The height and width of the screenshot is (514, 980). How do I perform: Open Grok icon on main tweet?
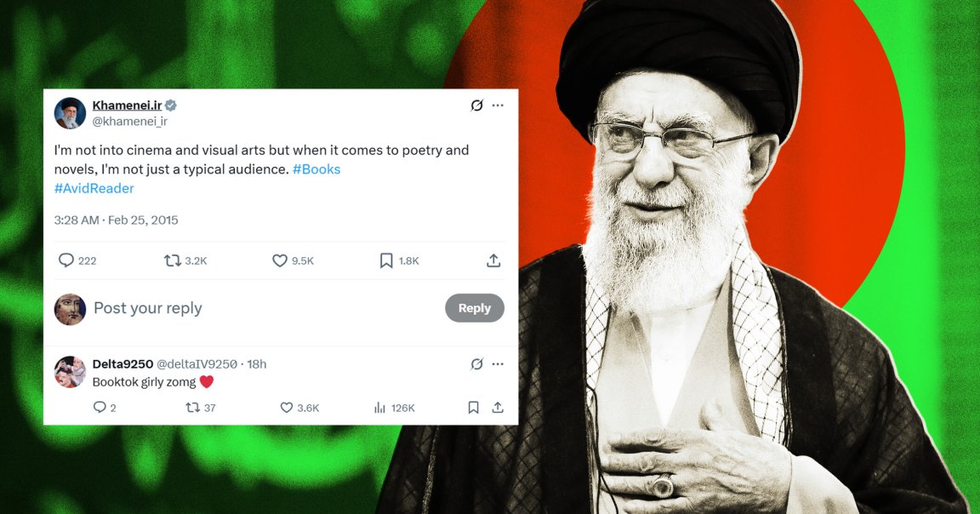477,105
